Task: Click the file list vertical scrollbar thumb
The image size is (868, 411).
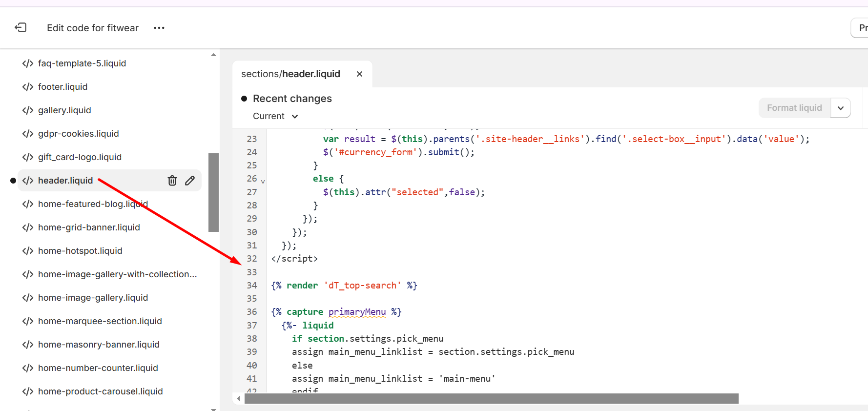Action: (213, 192)
